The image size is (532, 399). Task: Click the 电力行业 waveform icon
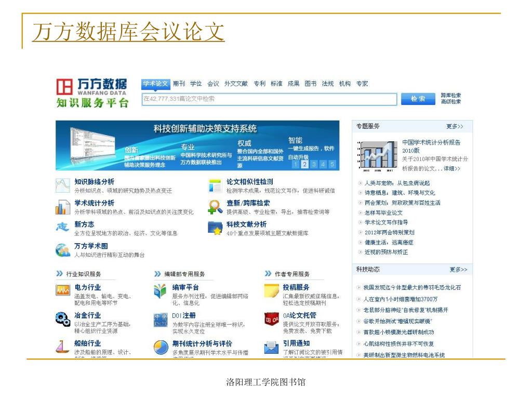tap(63, 290)
